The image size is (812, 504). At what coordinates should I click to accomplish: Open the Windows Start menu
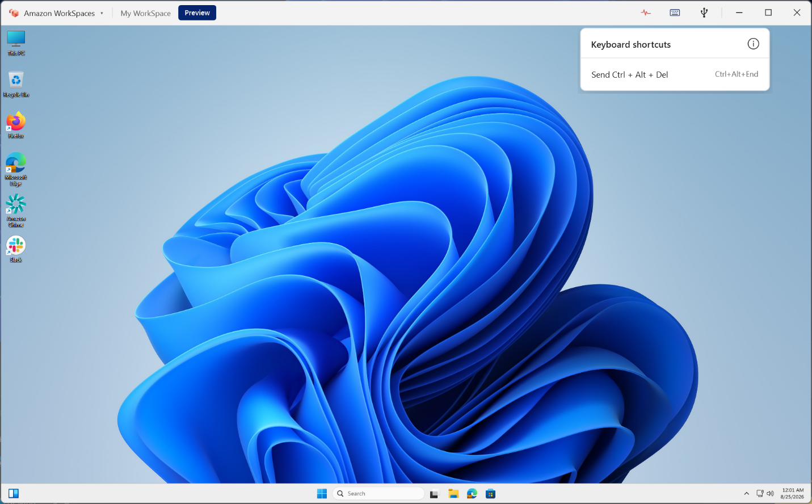(322, 493)
